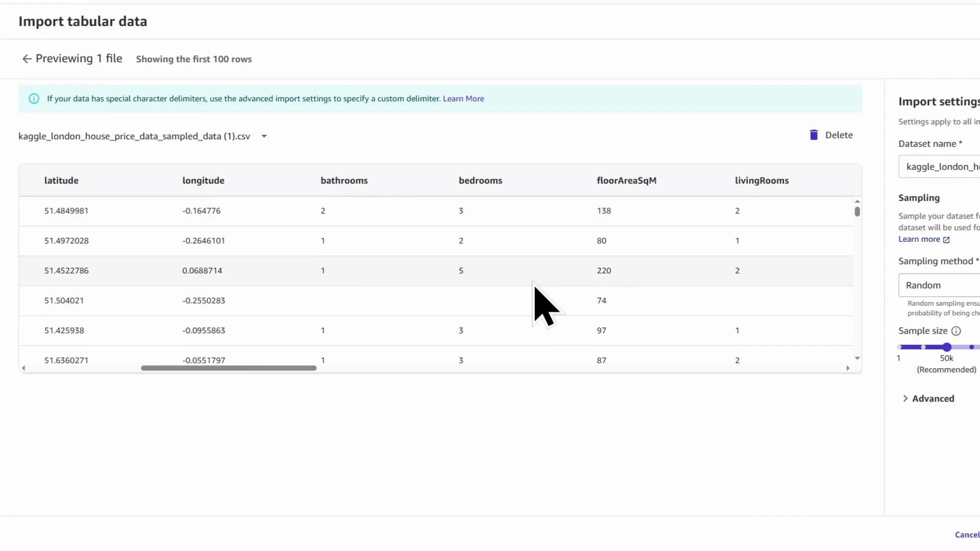
Task: Click the trash icon to delete the file
Action: coord(814,134)
